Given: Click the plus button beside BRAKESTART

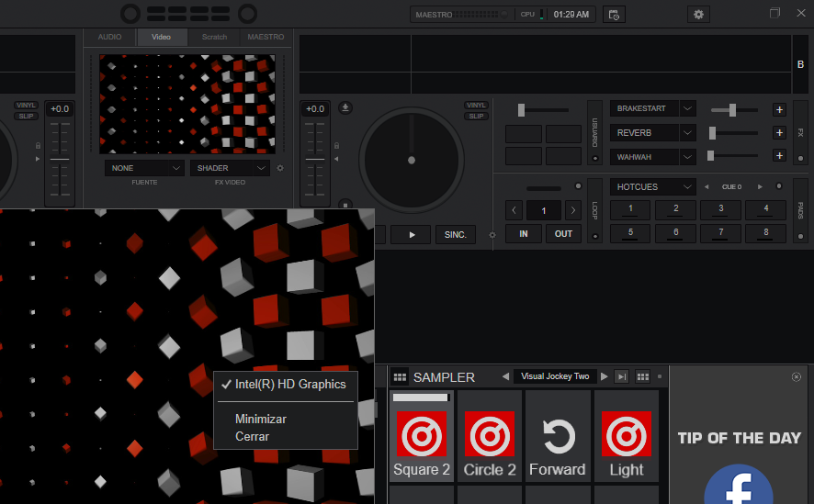Looking at the screenshot, I should 779,110.
